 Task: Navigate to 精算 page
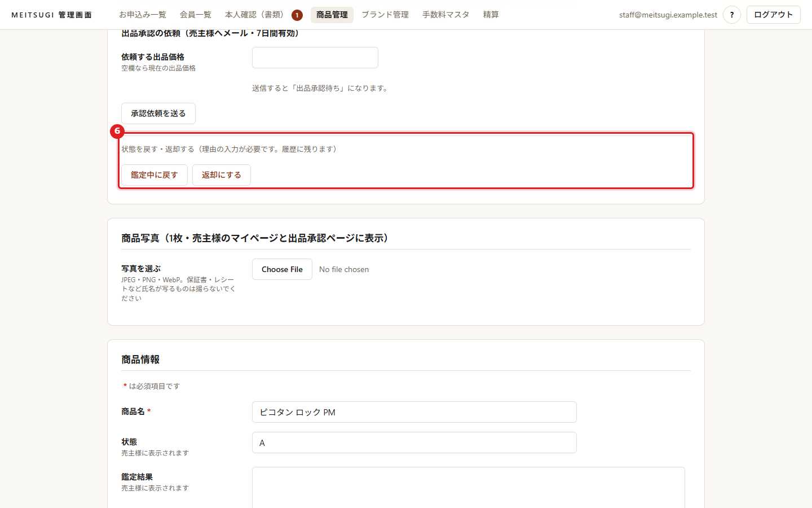(x=491, y=15)
